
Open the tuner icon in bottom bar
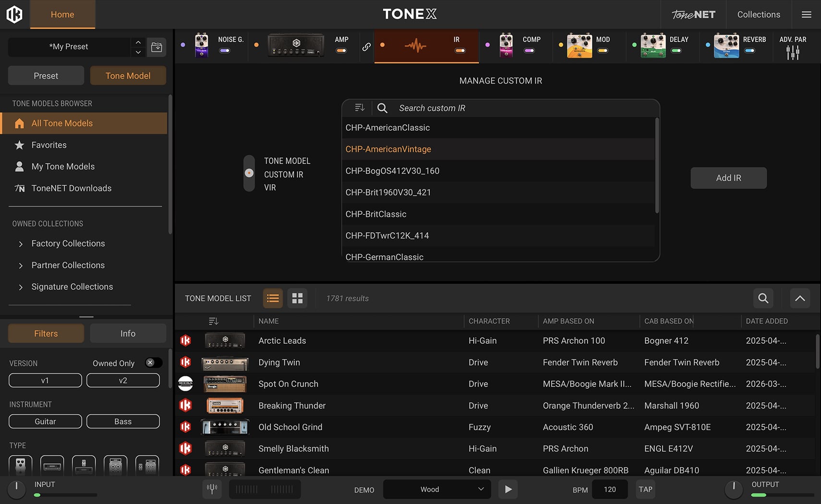212,489
